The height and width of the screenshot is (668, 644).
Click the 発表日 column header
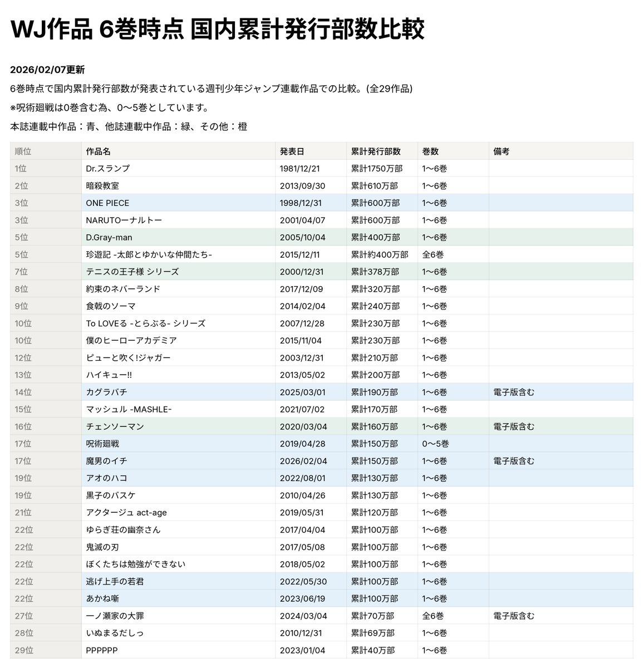click(311, 151)
